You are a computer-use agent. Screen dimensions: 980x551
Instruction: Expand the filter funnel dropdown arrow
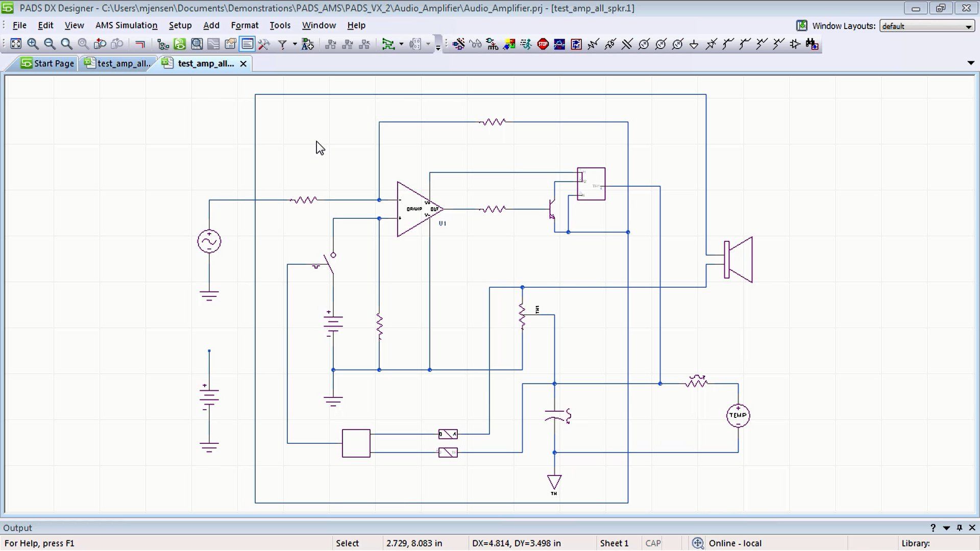(x=295, y=44)
